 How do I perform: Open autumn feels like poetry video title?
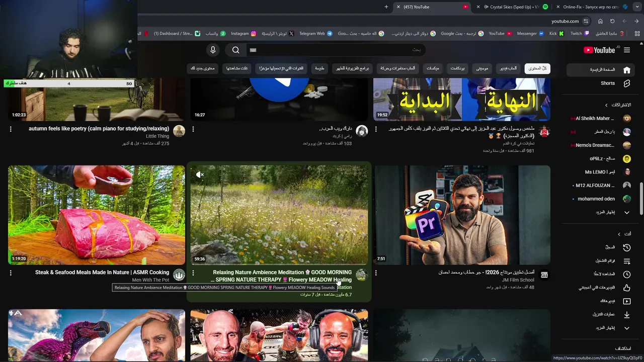click(x=99, y=129)
